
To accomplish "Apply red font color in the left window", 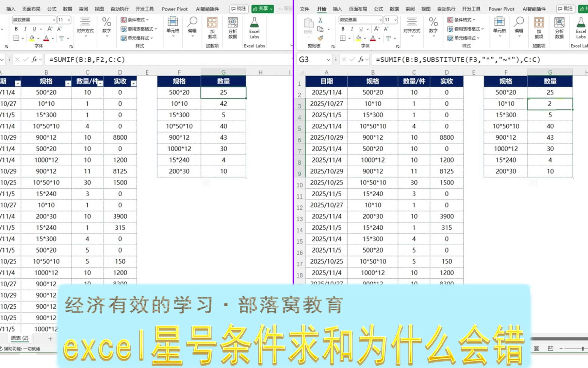I will pyautogui.click(x=46, y=38).
